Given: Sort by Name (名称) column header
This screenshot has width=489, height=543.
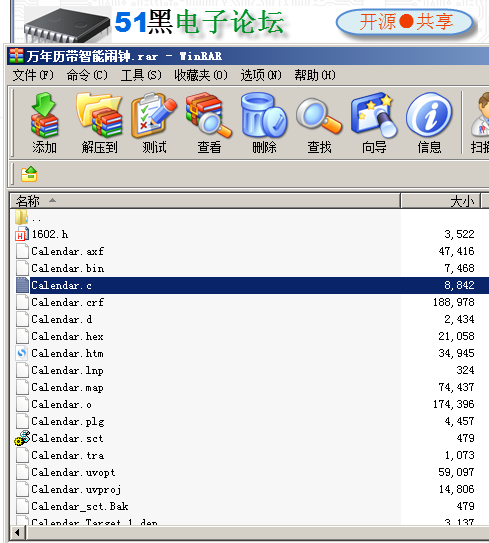Looking at the screenshot, I should pyautogui.click(x=205, y=201).
